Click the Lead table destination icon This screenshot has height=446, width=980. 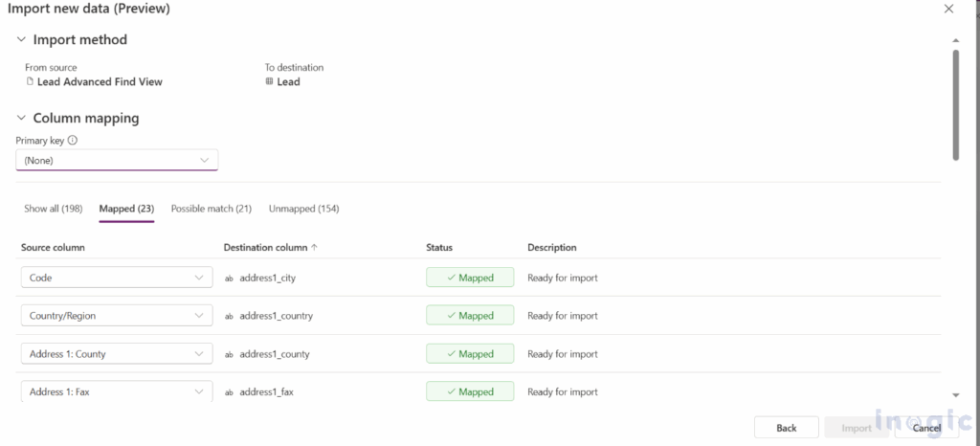coord(269,82)
